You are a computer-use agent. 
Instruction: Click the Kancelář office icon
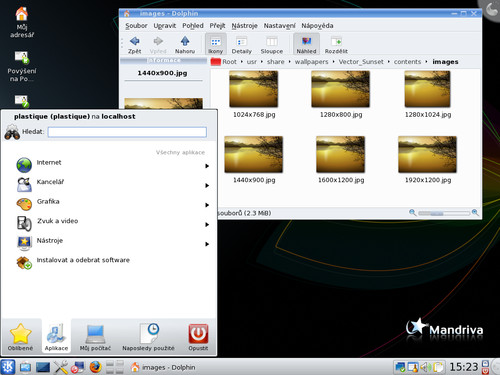pos(24,184)
